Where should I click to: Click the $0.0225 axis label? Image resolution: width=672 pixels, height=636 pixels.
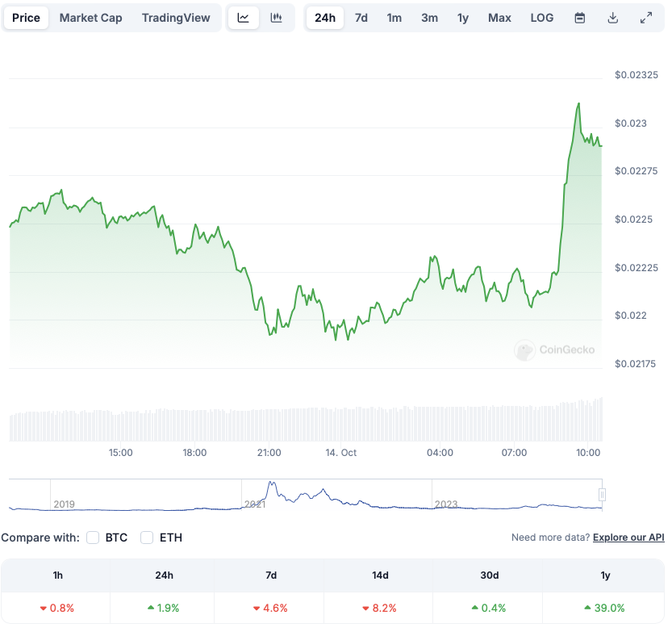coord(634,220)
